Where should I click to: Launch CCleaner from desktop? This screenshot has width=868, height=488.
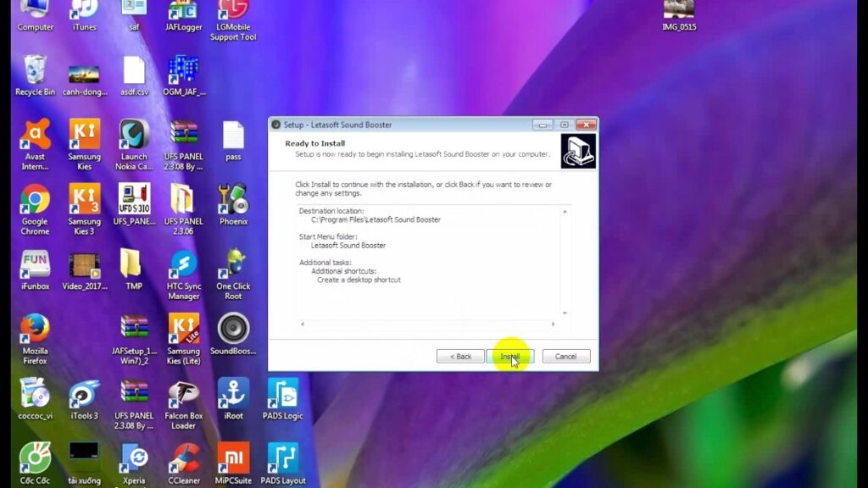184,463
